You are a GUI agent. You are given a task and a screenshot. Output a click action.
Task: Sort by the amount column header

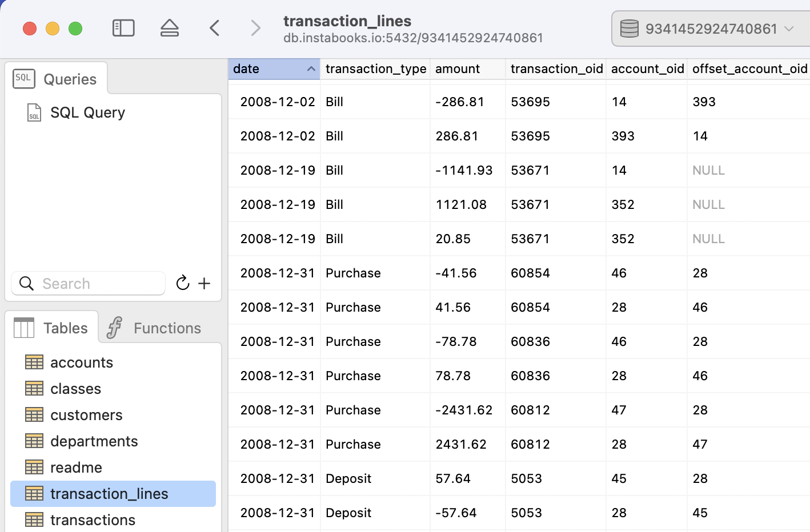(468, 68)
